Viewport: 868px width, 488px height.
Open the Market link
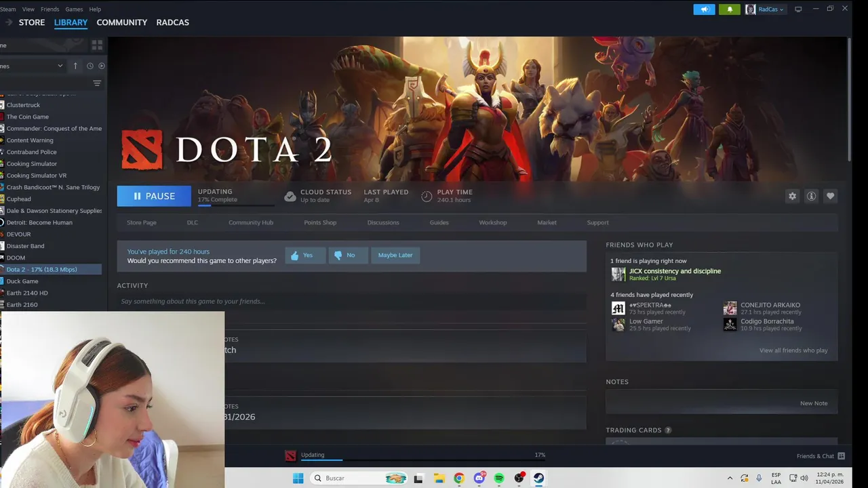click(x=547, y=222)
